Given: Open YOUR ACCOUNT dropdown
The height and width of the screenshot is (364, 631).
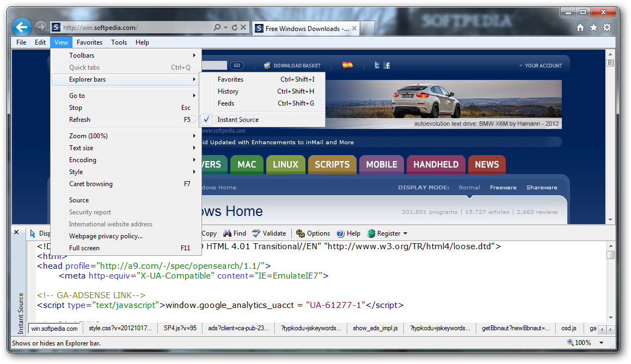Looking at the screenshot, I should coord(541,65).
